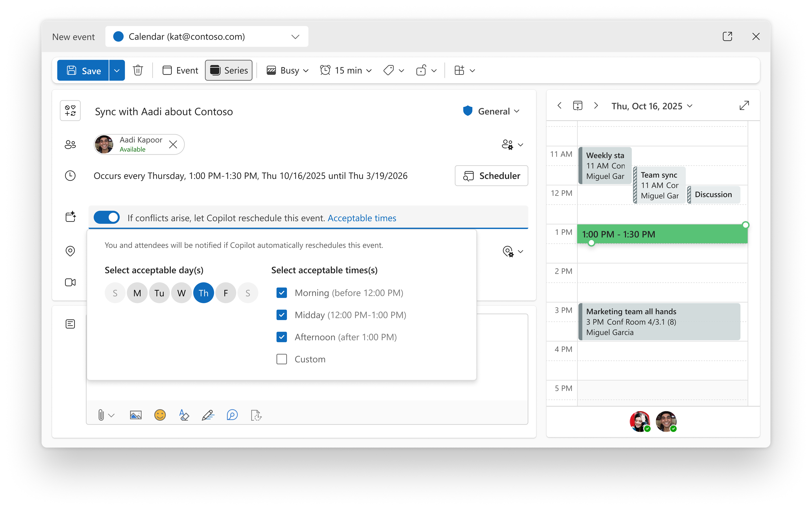Switch to the Series tab
This screenshot has height=510, width=812.
[228, 70]
